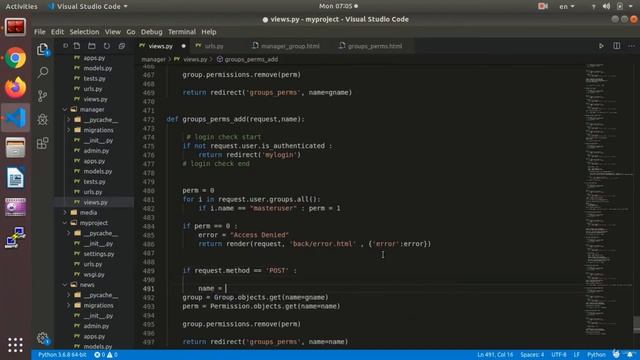Viewport: 640px width, 360px height.
Task: Open the Terminal menu
Action: [182, 32]
